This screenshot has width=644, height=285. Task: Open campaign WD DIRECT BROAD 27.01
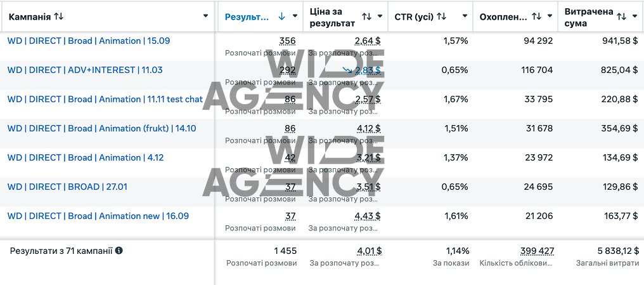click(67, 187)
